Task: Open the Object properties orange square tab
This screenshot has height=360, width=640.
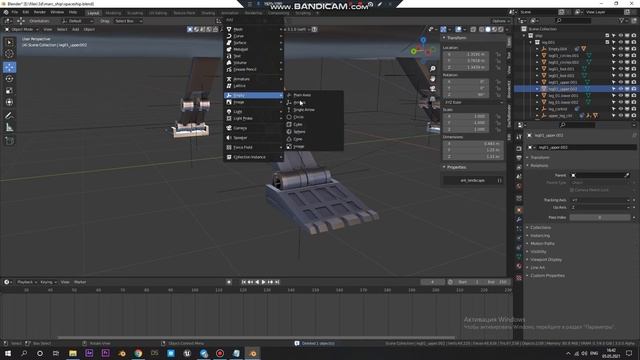Action: [x=519, y=210]
